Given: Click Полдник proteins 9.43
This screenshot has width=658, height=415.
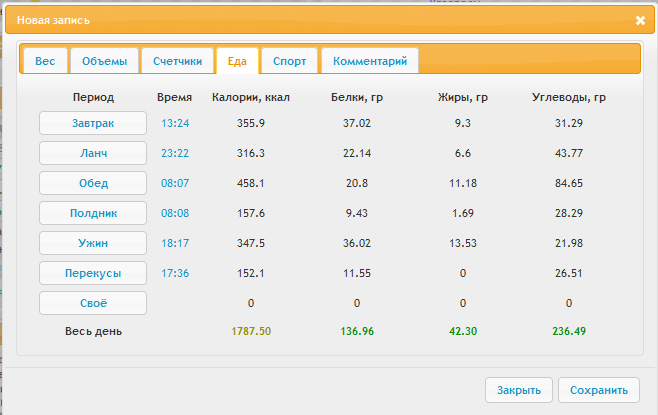Looking at the screenshot, I should 357,213.
